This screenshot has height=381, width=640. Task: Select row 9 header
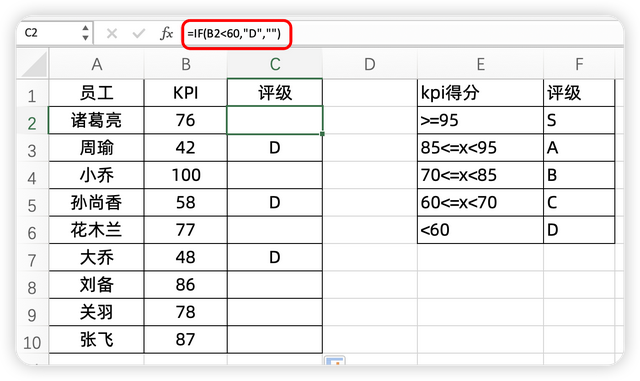click(32, 312)
